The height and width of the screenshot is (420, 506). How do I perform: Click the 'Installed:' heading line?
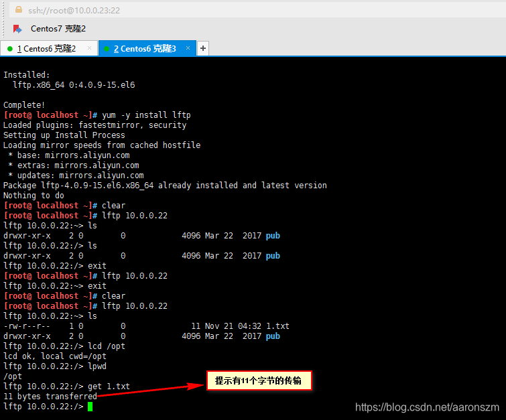tap(26, 75)
